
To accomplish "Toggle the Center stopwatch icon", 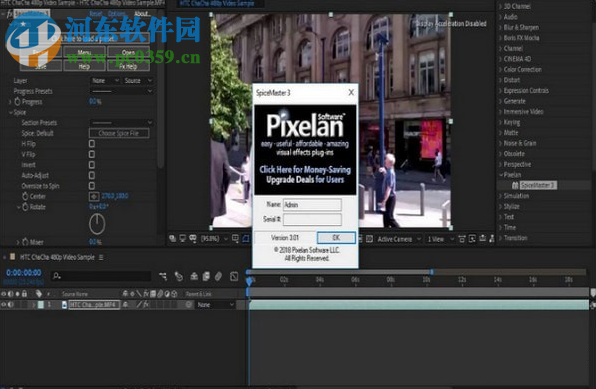I will point(25,196).
